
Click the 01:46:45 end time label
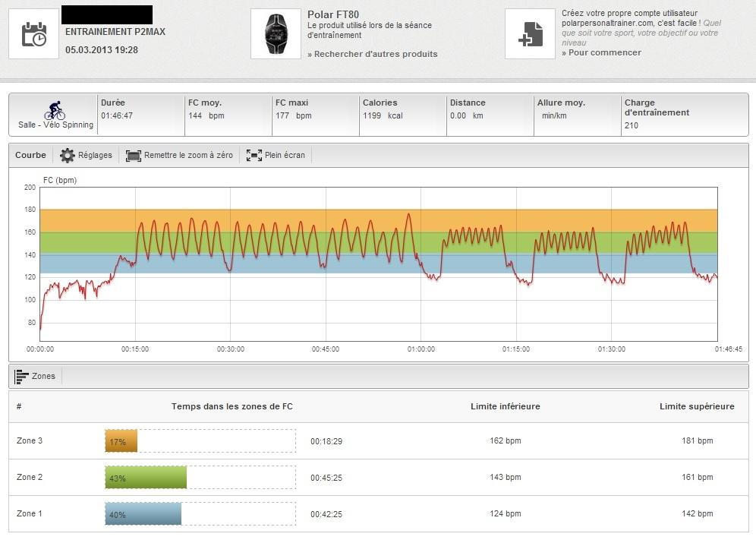point(729,349)
